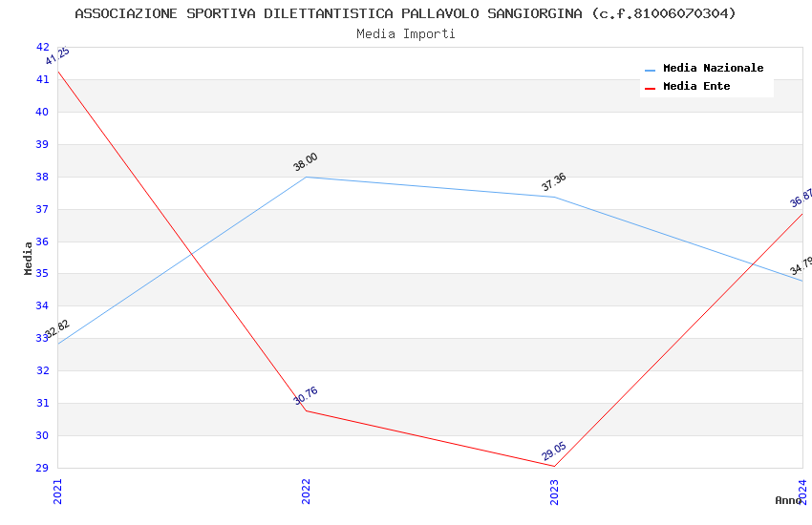Click the 38.00 data label
Image resolution: width=812 pixels, height=525 pixels.
click(x=306, y=162)
